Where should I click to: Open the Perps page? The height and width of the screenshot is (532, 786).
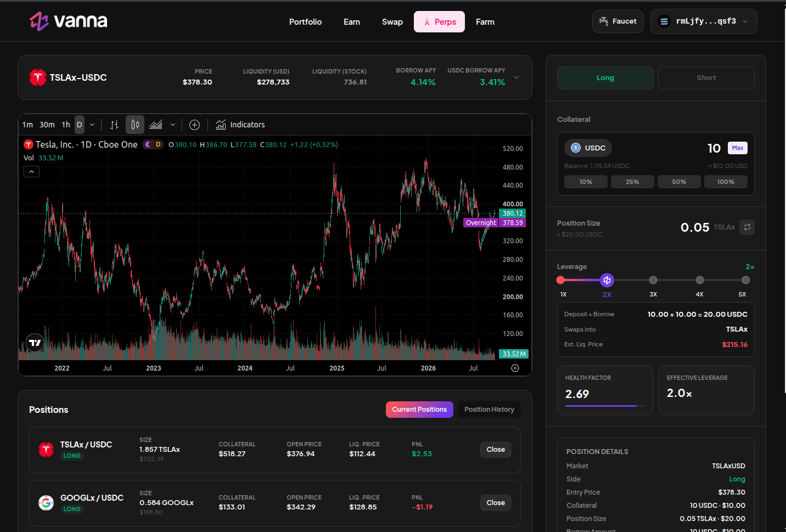[x=439, y=22]
